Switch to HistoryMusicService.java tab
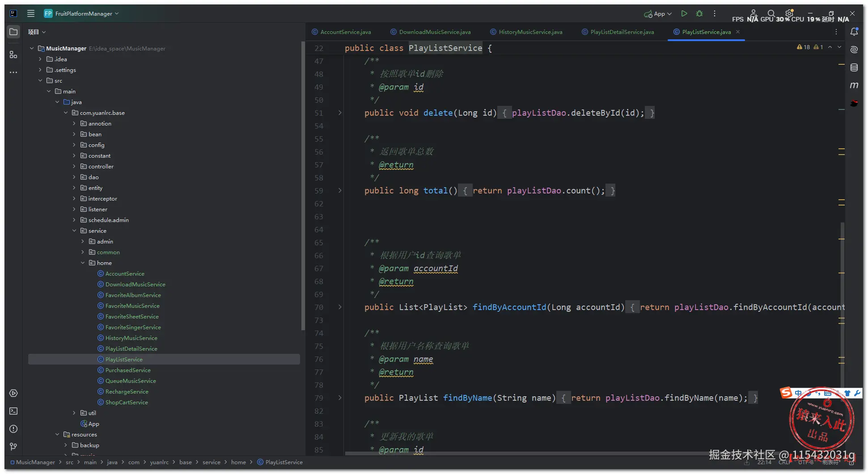 526,32
